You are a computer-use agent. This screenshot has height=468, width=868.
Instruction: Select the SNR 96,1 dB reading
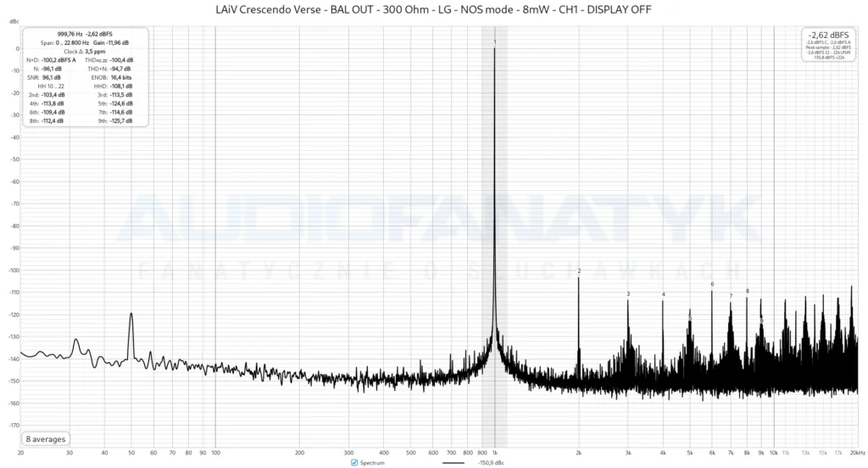coord(44,77)
